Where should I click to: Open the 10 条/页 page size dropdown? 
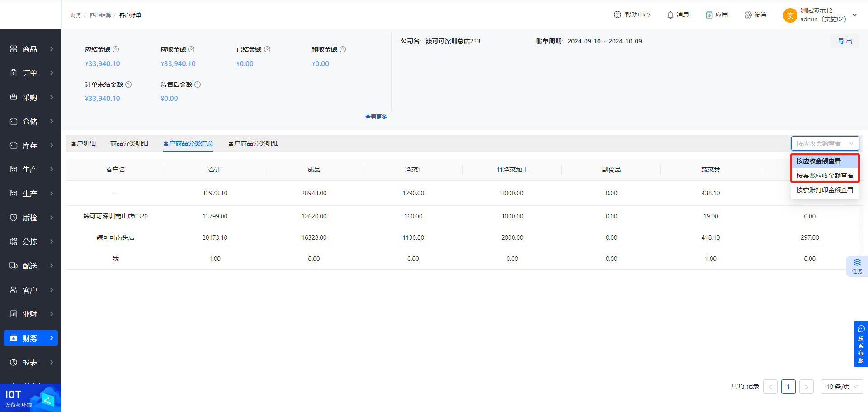coord(842,387)
